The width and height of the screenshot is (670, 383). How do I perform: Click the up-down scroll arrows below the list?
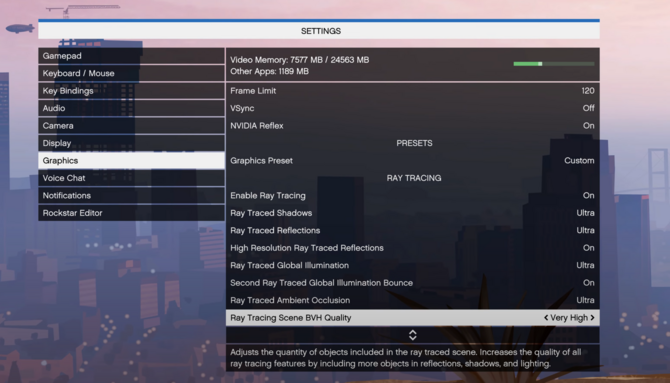click(413, 335)
